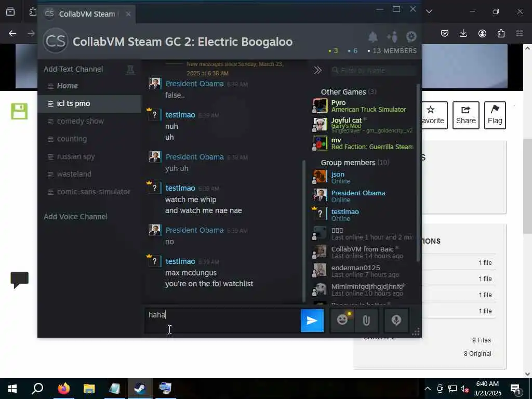Open Firefox account icon
This screenshot has width=532, height=399.
[482, 33]
